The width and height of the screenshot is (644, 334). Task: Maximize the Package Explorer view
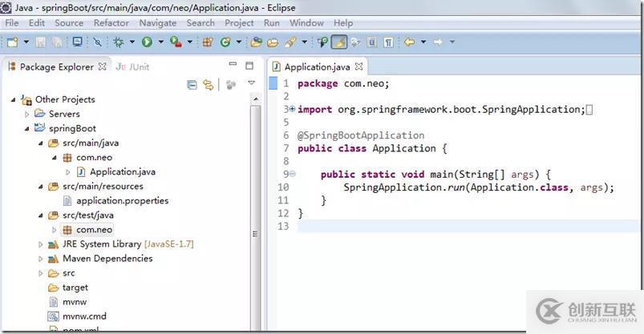point(249,66)
